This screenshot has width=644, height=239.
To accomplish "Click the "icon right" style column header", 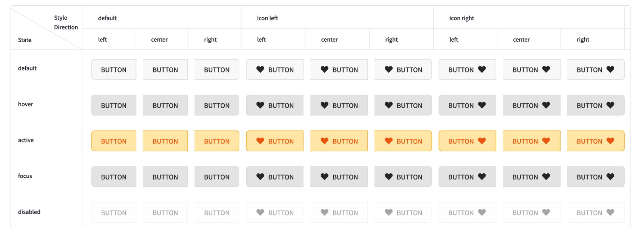I will coord(462,18).
